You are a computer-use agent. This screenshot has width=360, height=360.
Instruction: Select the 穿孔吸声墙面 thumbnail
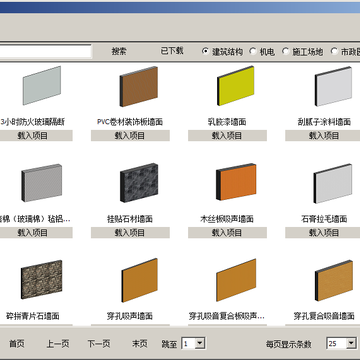[139, 280]
